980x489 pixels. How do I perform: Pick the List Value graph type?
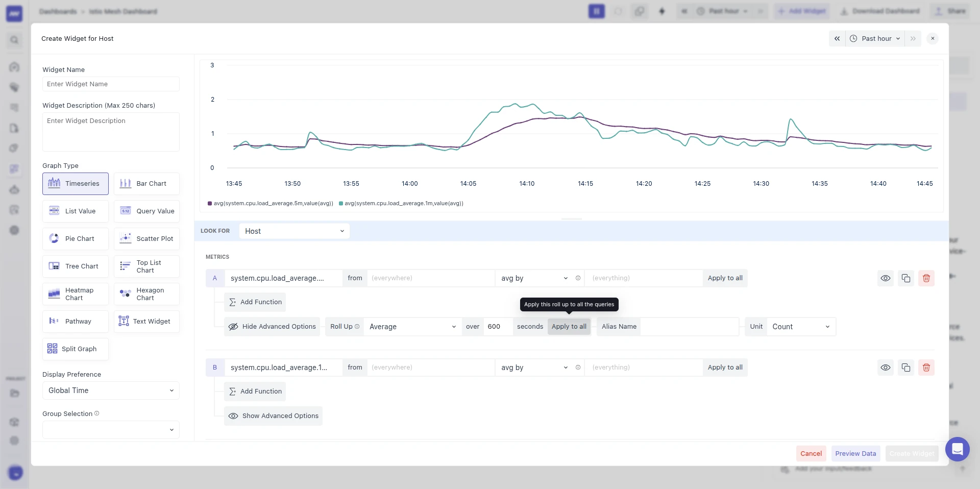pos(76,211)
